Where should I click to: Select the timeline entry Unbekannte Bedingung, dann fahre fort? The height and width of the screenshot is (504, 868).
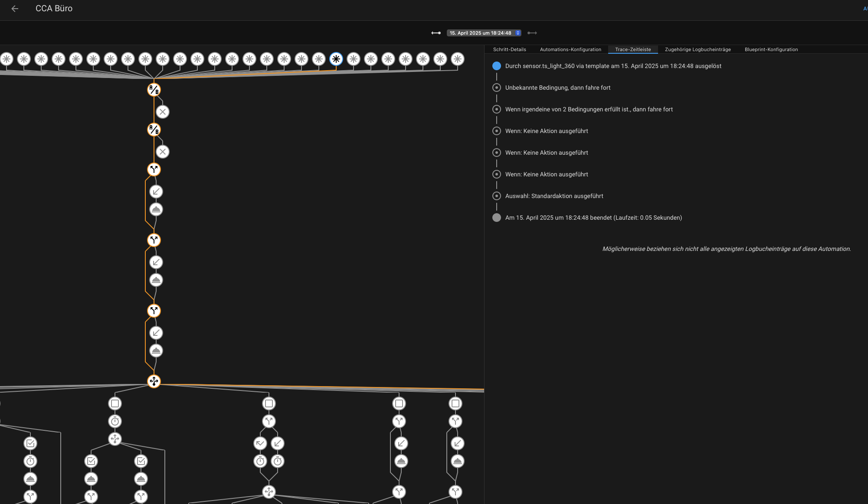click(557, 88)
